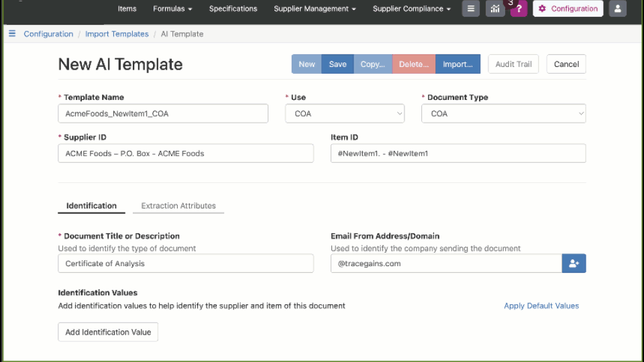Click the New AI Template heading
Screen dimensions: 644x362
(120, 64)
